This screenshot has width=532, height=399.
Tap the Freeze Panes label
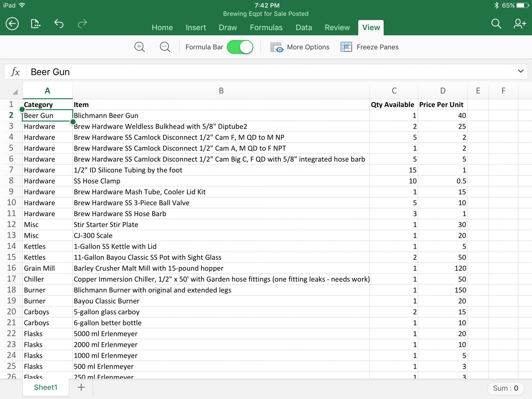[x=377, y=47]
